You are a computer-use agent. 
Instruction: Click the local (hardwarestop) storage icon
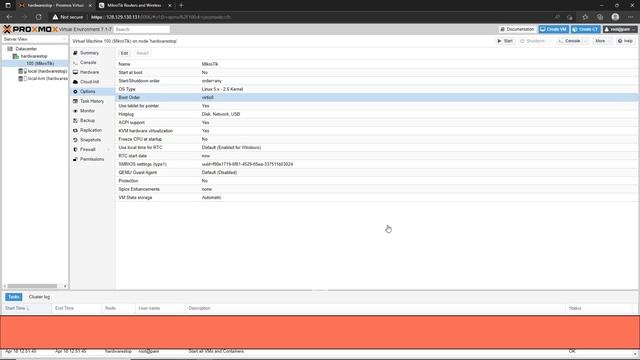click(x=22, y=71)
